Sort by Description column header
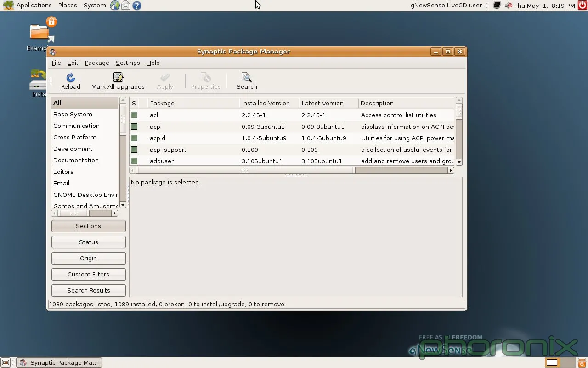The height and width of the screenshot is (368, 588). pyautogui.click(x=406, y=103)
